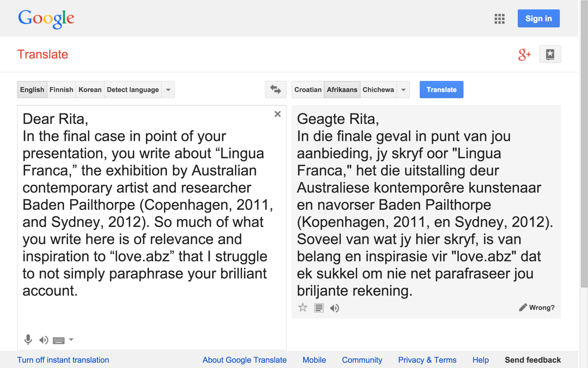Listen to the Afrikaans translation
The width and height of the screenshot is (588, 368).
(334, 308)
